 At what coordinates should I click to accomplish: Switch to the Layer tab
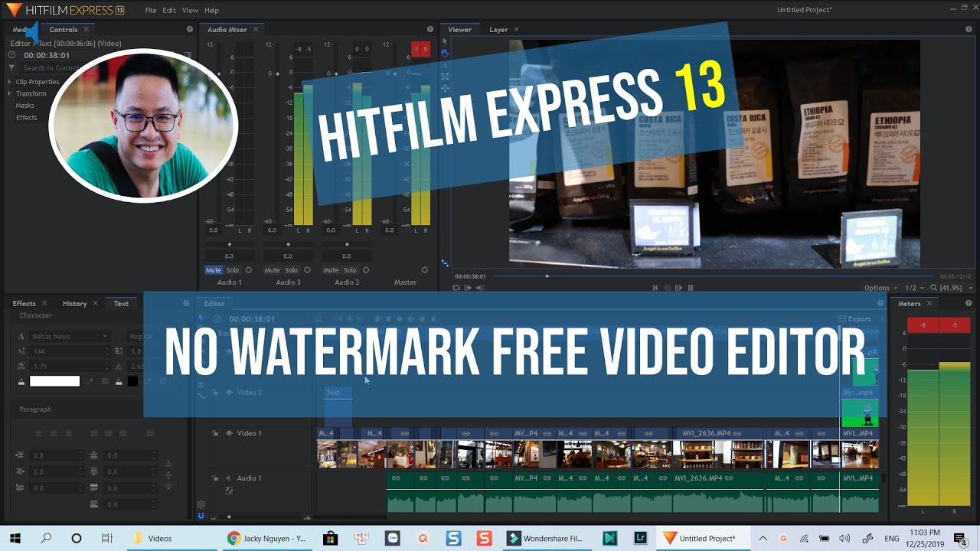[x=498, y=29]
